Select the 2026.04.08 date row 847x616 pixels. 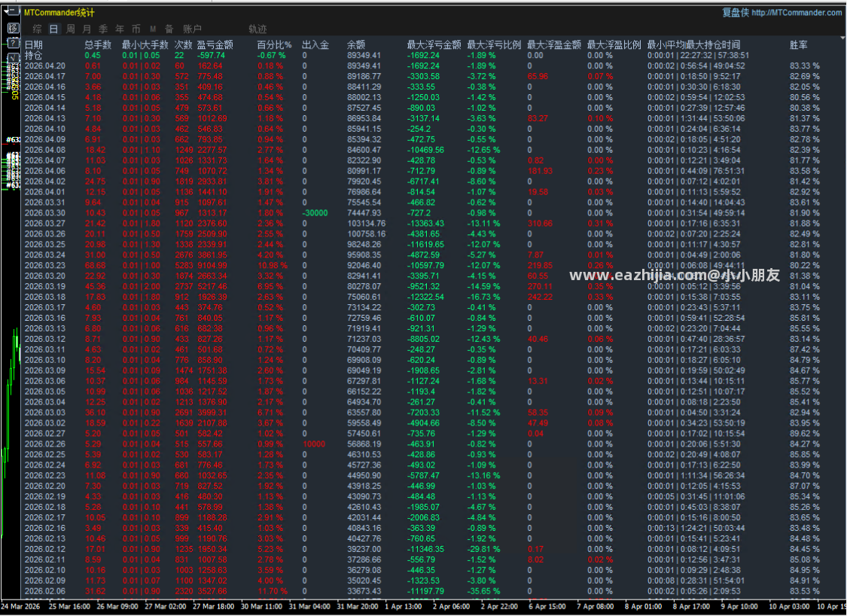click(45, 150)
